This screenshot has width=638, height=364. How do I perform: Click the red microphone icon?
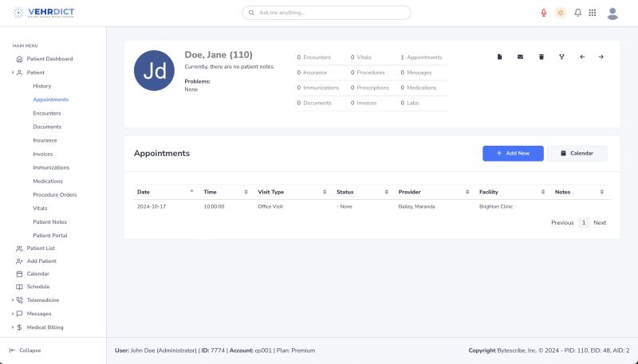(x=544, y=13)
